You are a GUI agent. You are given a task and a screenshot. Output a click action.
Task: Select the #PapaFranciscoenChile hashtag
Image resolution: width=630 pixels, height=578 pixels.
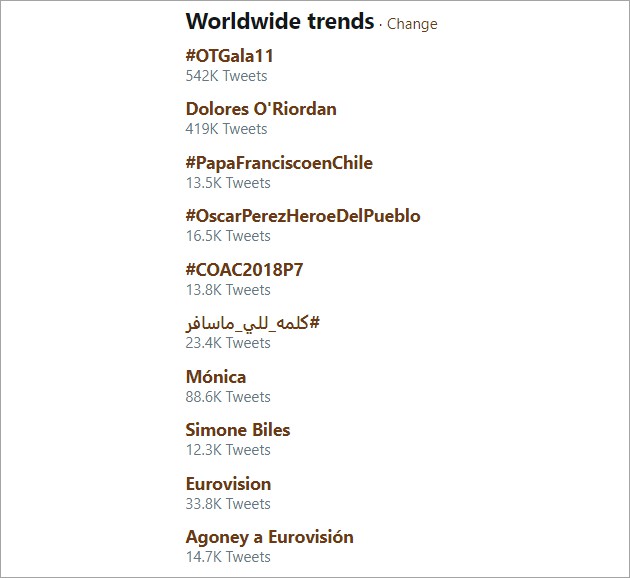pos(279,163)
